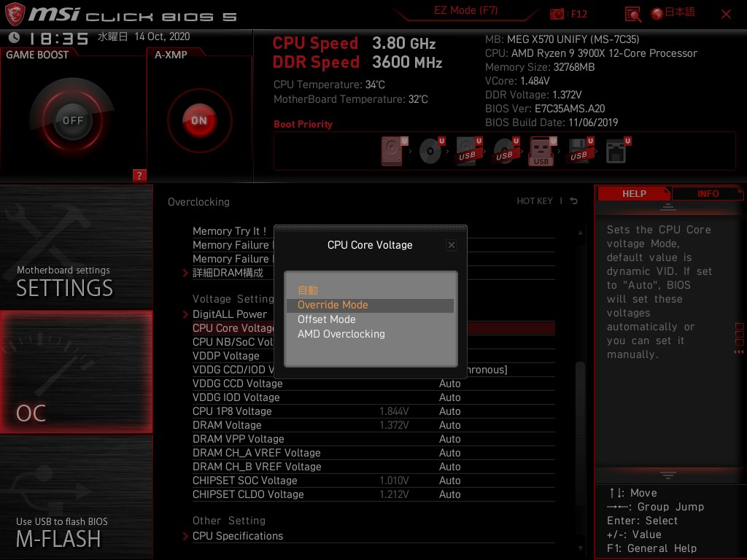This screenshot has width=747, height=560.
Task: Expand the DigitALL Power submenu
Action: [x=230, y=314]
